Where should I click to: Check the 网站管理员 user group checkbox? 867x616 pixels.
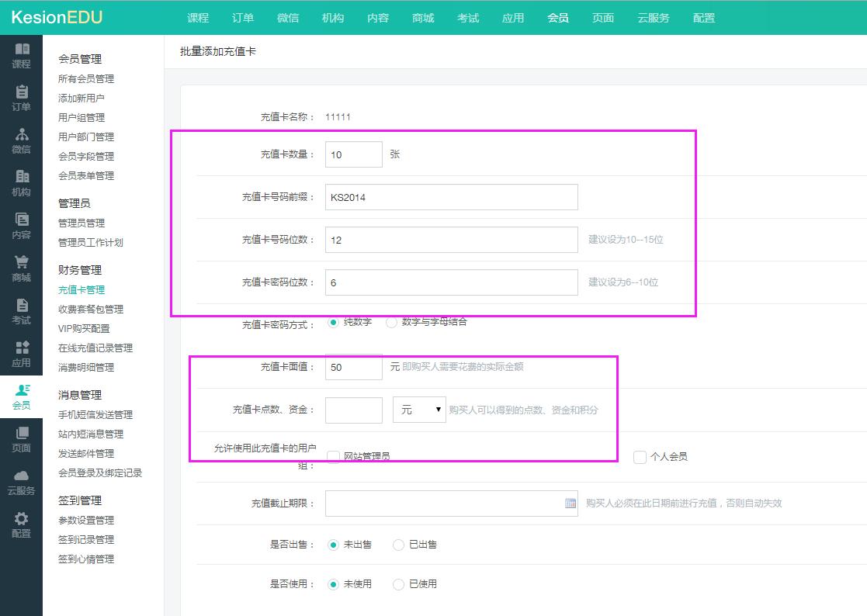coord(334,457)
